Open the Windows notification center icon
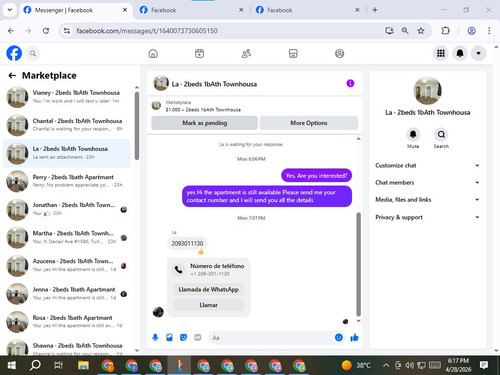 (x=483, y=365)
